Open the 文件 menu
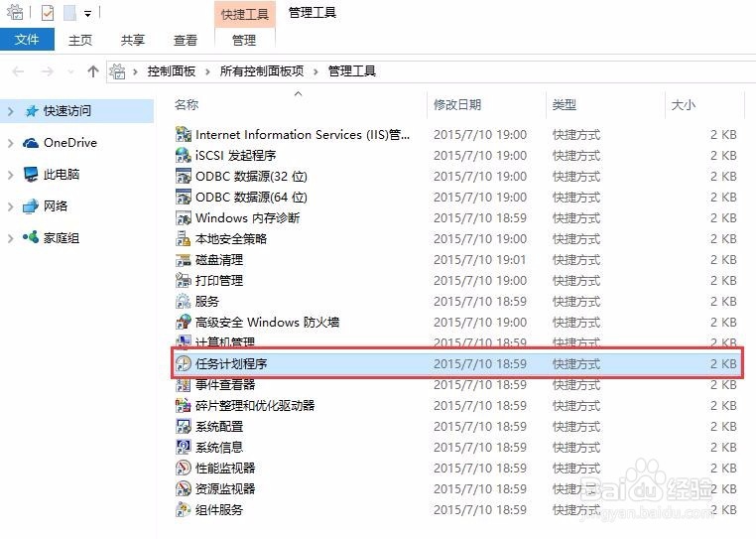The height and width of the screenshot is (539, 756). click(27, 39)
